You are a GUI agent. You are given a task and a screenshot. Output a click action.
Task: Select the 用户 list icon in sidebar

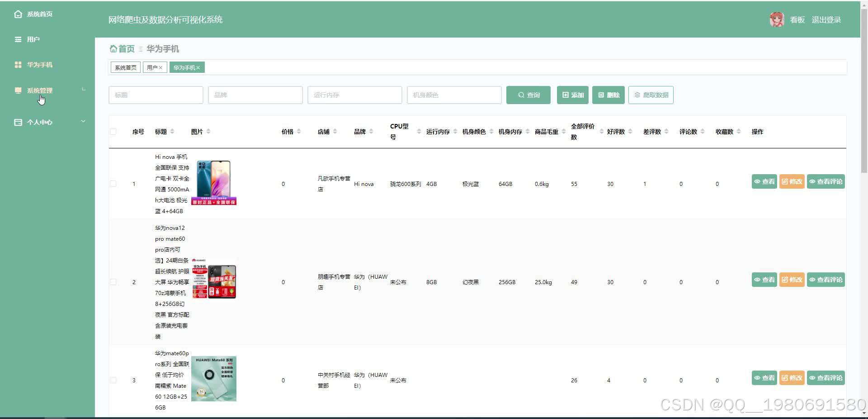click(x=18, y=39)
